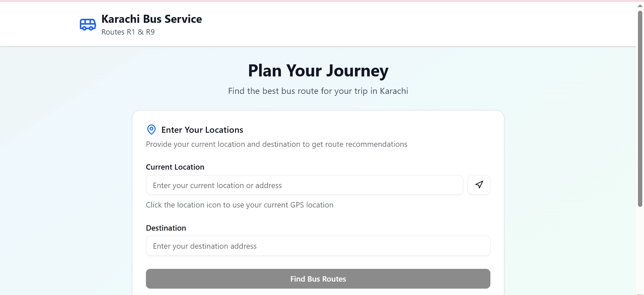
Task: Click the Current Location label
Action: click(175, 167)
